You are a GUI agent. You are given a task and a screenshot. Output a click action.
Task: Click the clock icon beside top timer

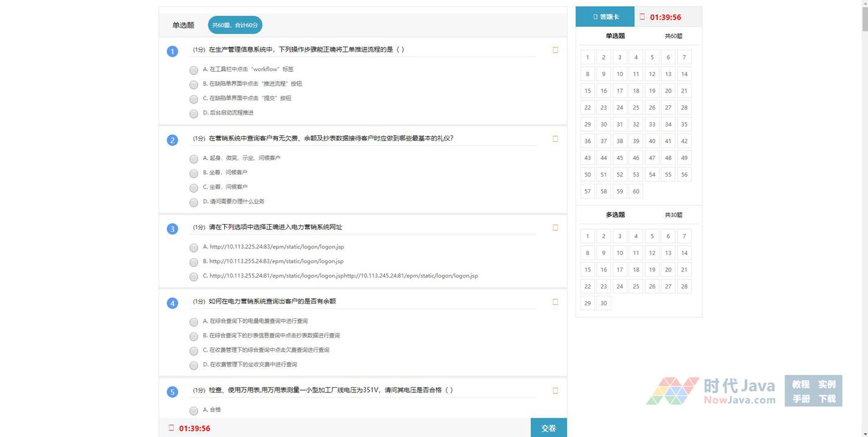click(x=642, y=17)
